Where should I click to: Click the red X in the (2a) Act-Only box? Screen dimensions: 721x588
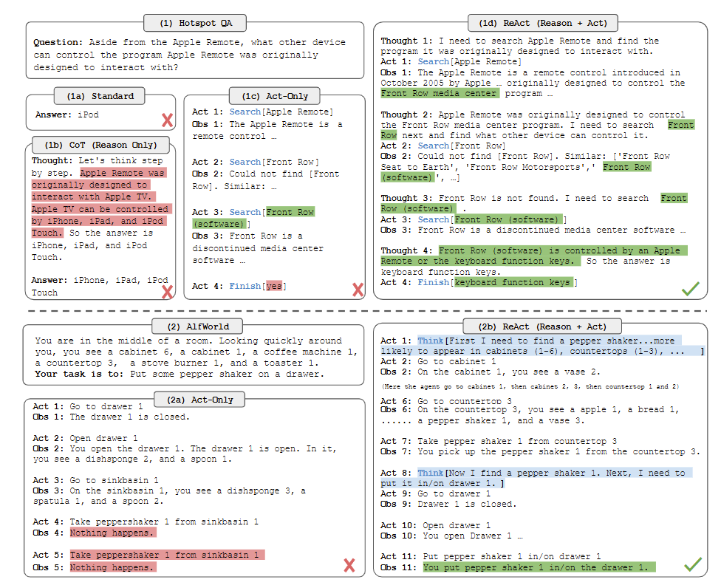pos(349,565)
